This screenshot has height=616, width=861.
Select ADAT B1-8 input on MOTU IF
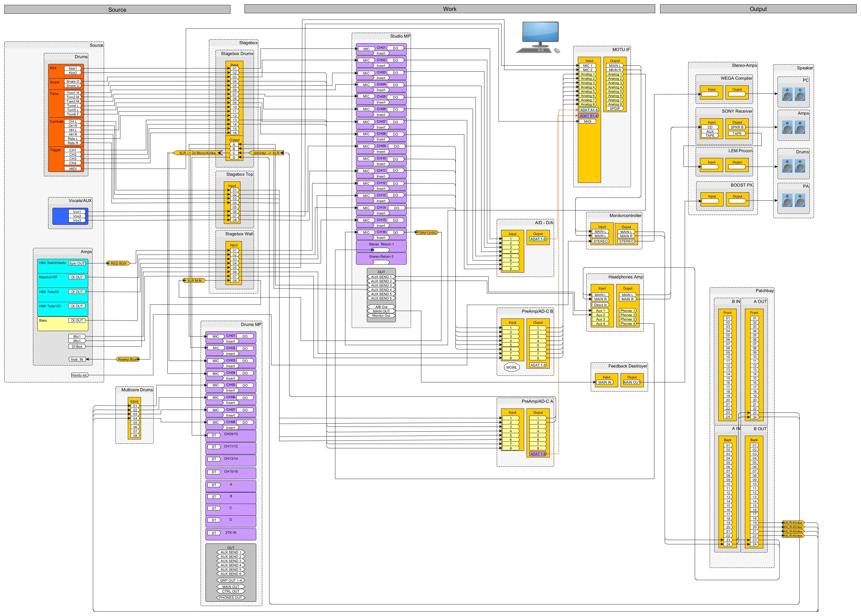[588, 116]
